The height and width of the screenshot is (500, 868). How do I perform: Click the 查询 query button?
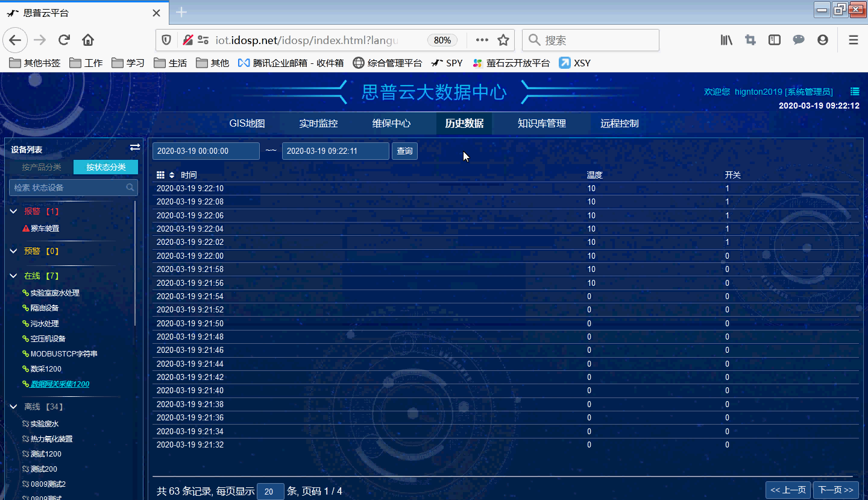coord(404,151)
